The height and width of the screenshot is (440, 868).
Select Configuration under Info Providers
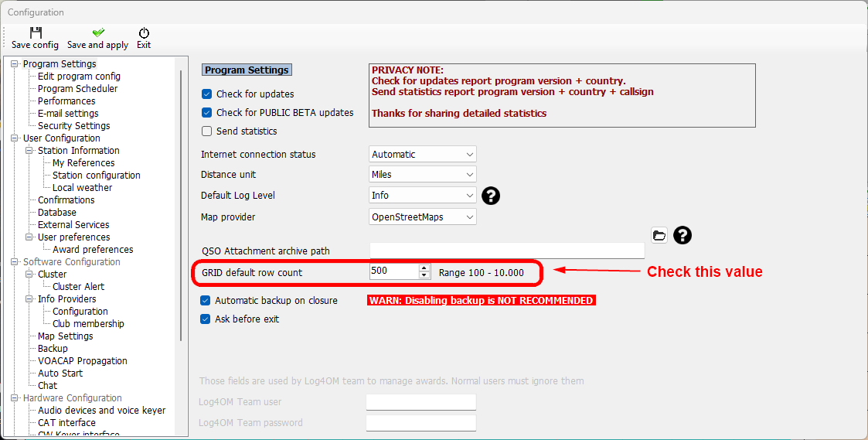80,312
